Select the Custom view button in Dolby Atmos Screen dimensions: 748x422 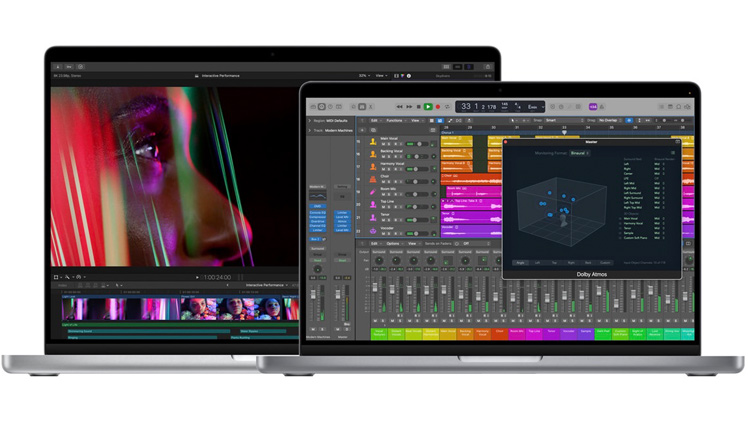[603, 263]
